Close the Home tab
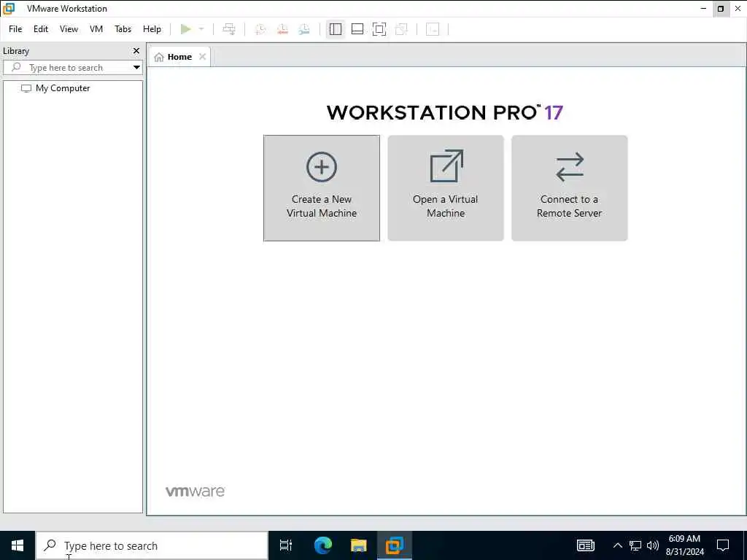Screen dimensions: 747x560 tap(203, 57)
